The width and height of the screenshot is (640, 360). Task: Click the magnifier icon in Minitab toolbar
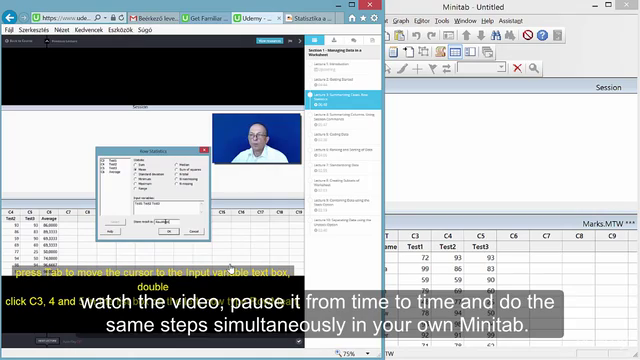[533, 68]
